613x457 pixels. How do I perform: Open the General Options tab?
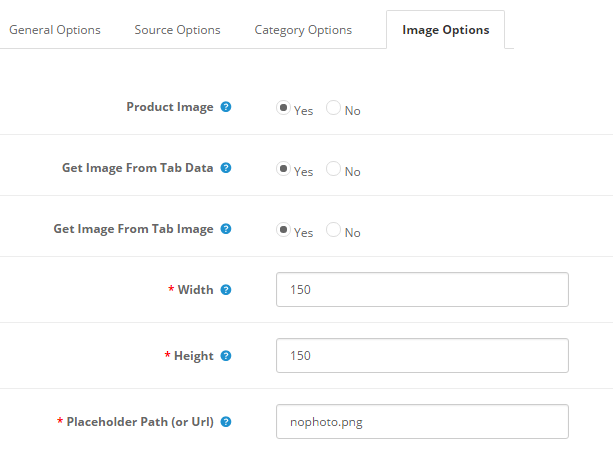click(55, 30)
